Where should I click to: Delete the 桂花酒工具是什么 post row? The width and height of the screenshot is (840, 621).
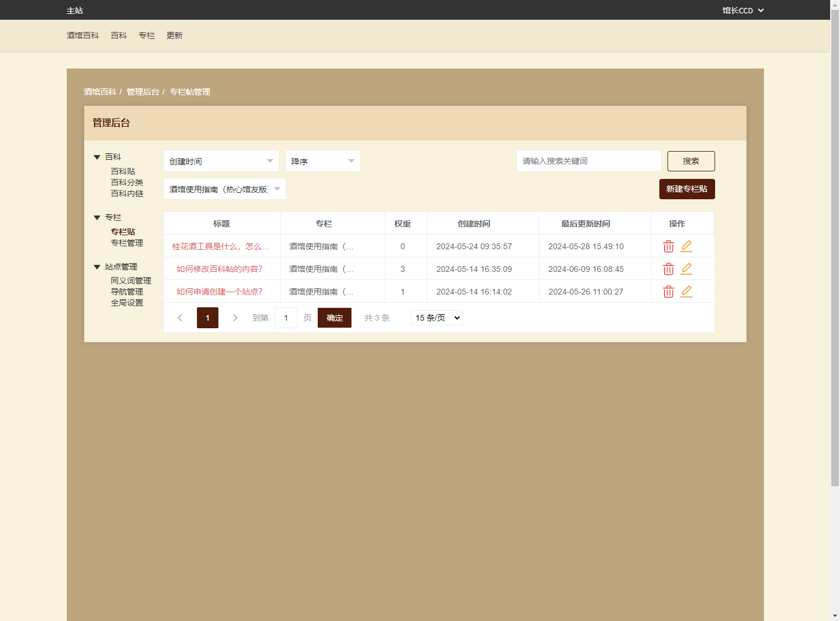(668, 246)
